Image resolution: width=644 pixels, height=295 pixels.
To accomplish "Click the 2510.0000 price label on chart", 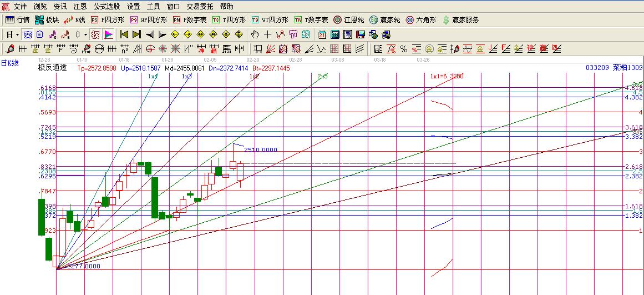I will click(x=260, y=150).
